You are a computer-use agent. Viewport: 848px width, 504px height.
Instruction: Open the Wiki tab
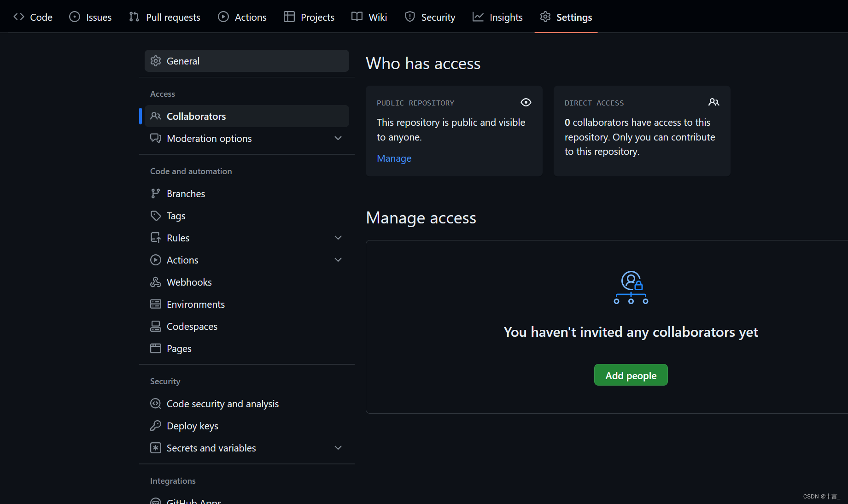click(x=369, y=17)
